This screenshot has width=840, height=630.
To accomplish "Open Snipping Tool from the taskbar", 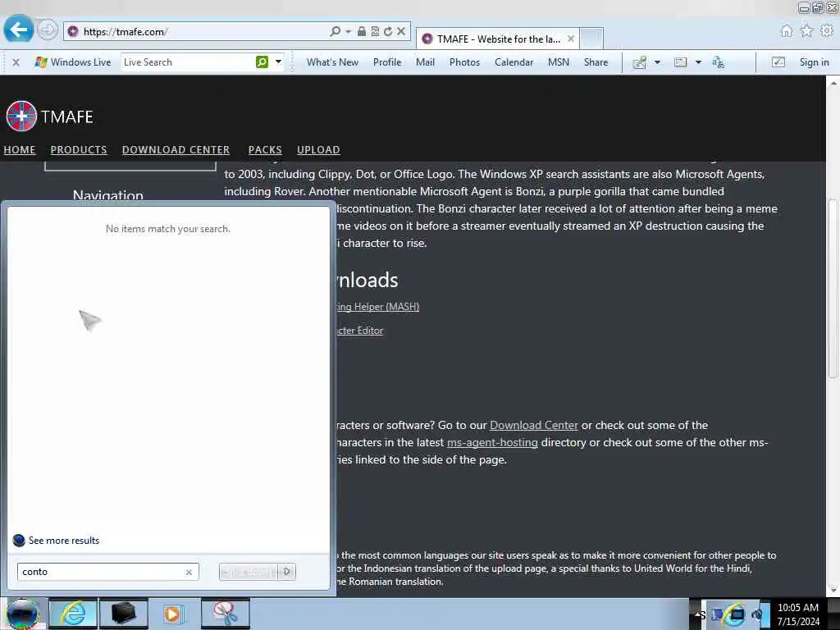I will pyautogui.click(x=226, y=614).
